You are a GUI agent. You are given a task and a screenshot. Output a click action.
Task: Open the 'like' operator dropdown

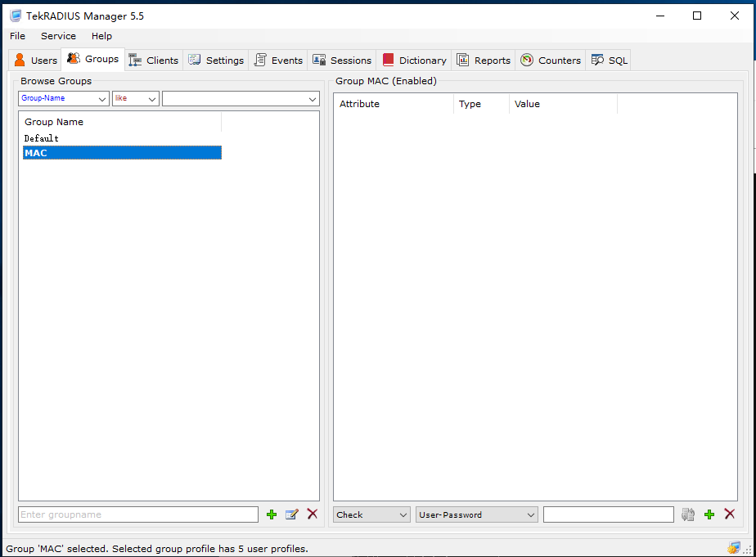136,98
